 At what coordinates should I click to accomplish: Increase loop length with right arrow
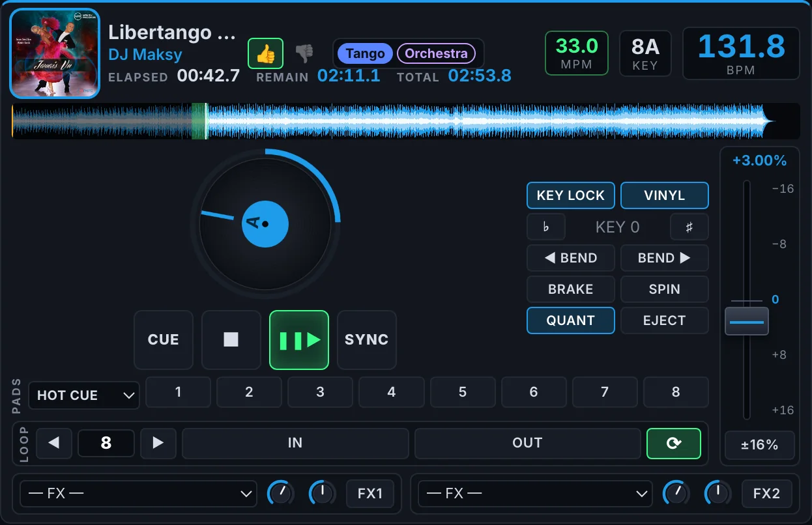(x=158, y=443)
